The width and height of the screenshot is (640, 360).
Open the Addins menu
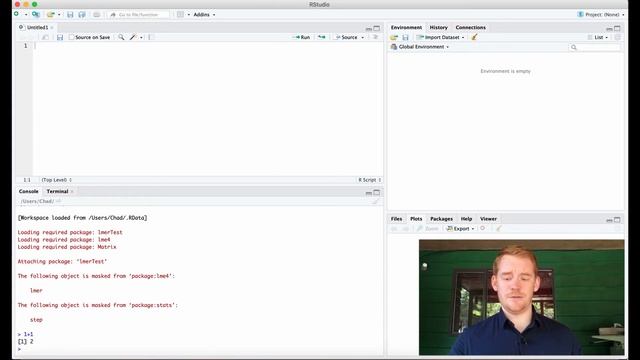[x=204, y=15]
